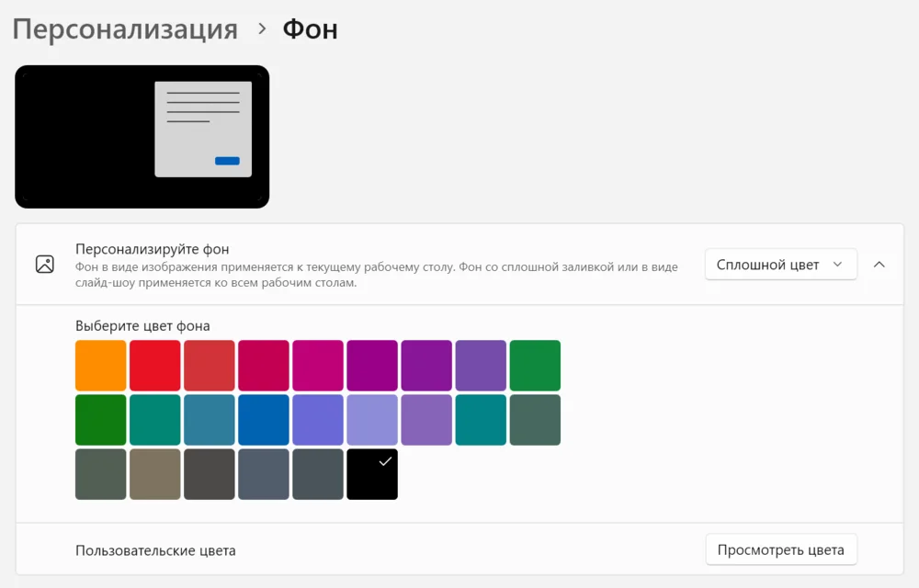
Task: Choose the magenta pink swatch
Action: pyautogui.click(x=318, y=366)
